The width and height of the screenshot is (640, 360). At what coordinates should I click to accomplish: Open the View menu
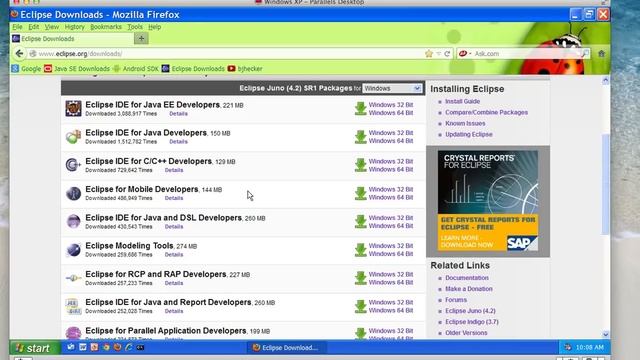click(51, 27)
